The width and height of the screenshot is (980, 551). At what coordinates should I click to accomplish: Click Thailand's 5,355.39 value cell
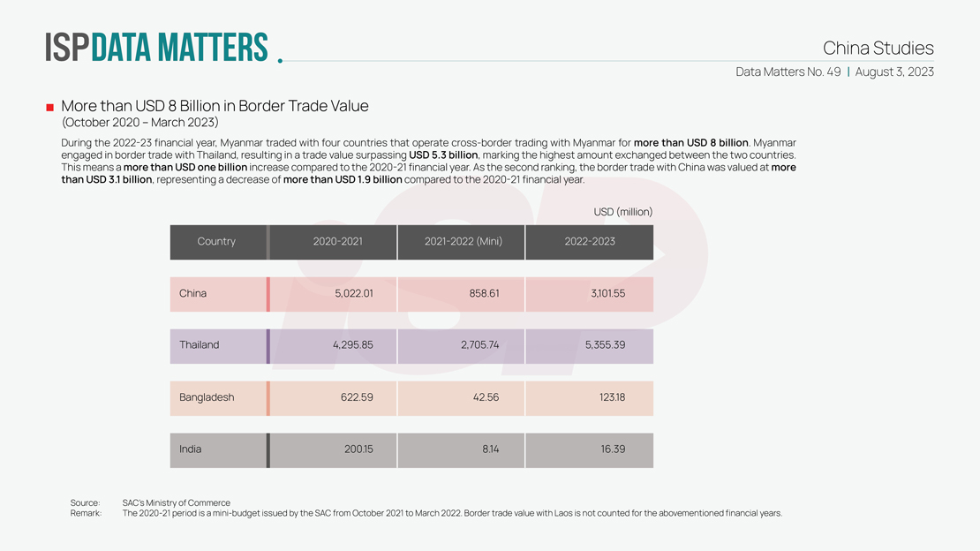[604, 345]
